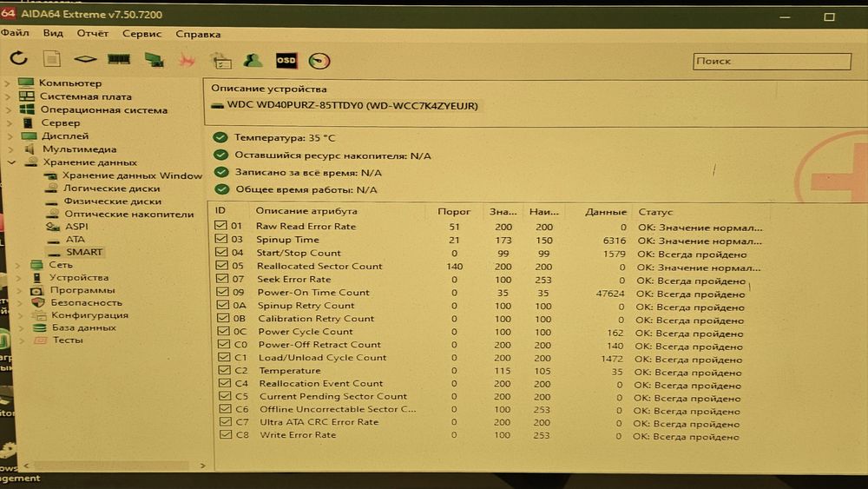Click the Тесты tree icon
Screen dimensions: 868x489
(x=41, y=340)
